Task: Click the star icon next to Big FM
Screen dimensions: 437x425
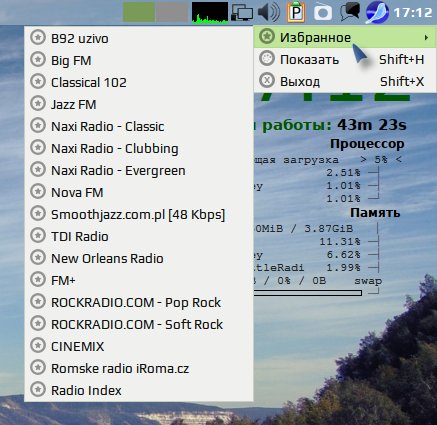Action: (x=38, y=59)
